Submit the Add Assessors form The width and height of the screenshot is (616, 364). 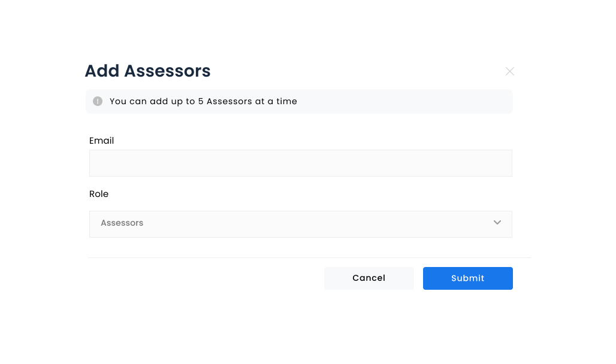(x=467, y=278)
